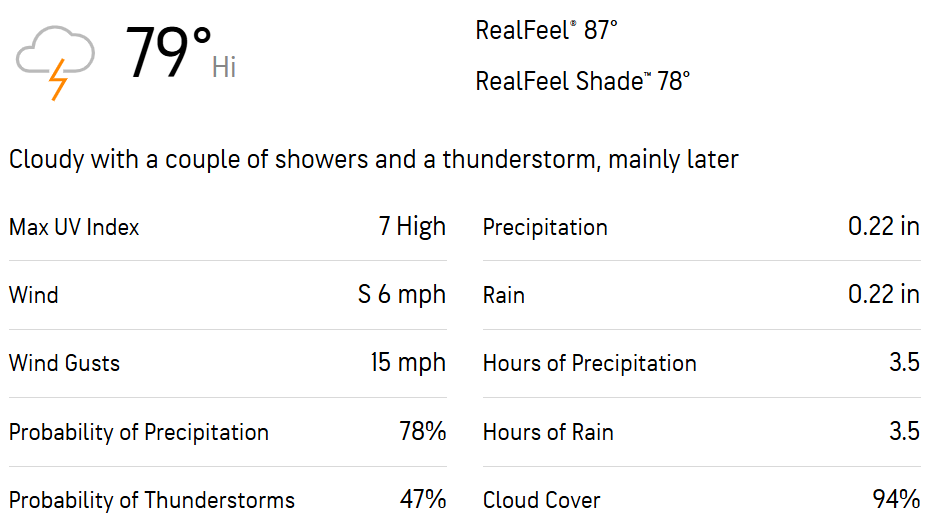Select the 15 mph wind gusts value
Image resolution: width=927 pixels, height=527 pixels.
pos(408,363)
